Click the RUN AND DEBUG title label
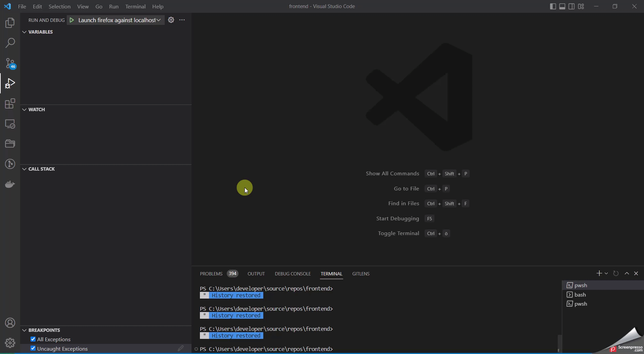The image size is (644, 354). pyautogui.click(x=47, y=20)
